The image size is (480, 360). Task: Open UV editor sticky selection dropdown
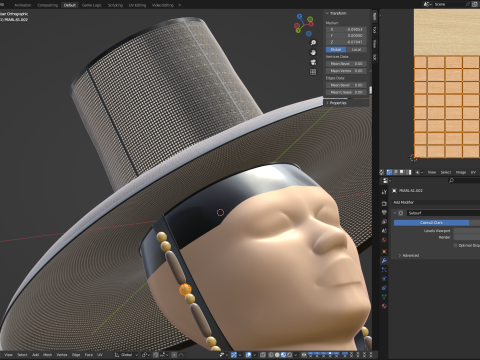tap(419, 172)
